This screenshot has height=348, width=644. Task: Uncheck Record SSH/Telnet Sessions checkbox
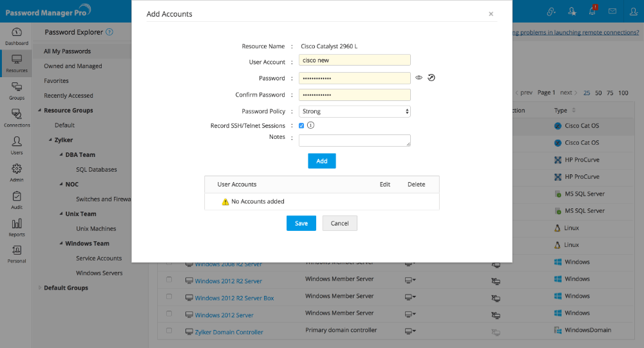coord(301,125)
